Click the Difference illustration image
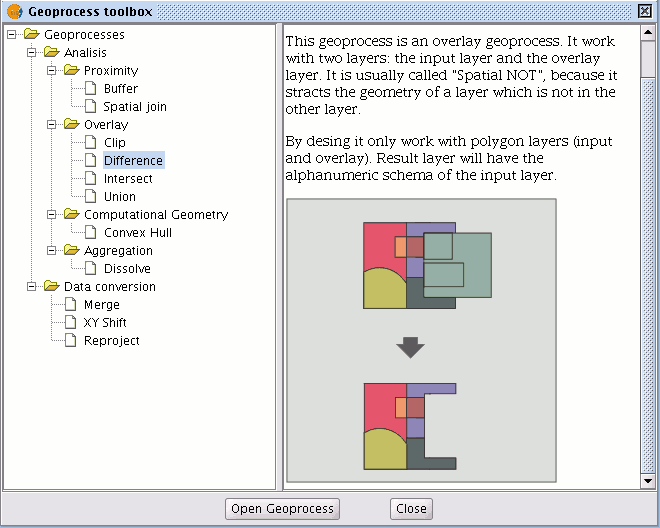Screen dimensions: 660x528 [x=421, y=340]
